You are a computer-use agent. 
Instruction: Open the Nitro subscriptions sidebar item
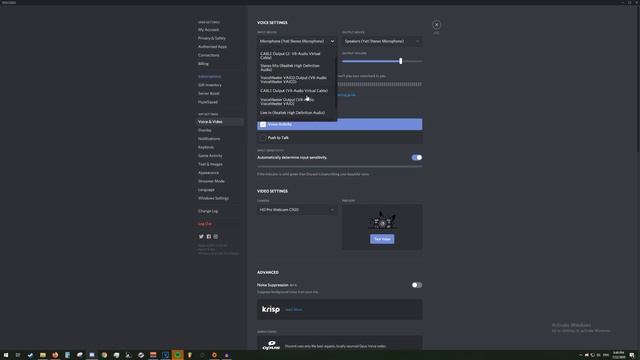209,77
